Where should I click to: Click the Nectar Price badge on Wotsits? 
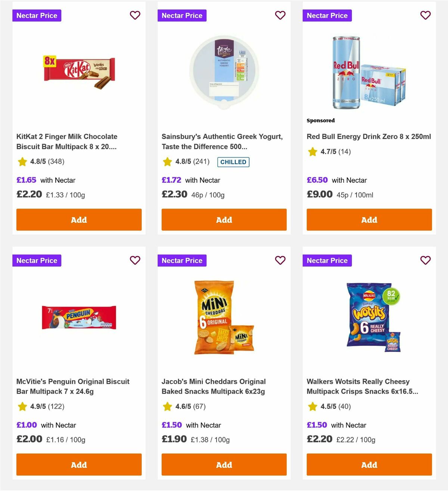(x=327, y=260)
